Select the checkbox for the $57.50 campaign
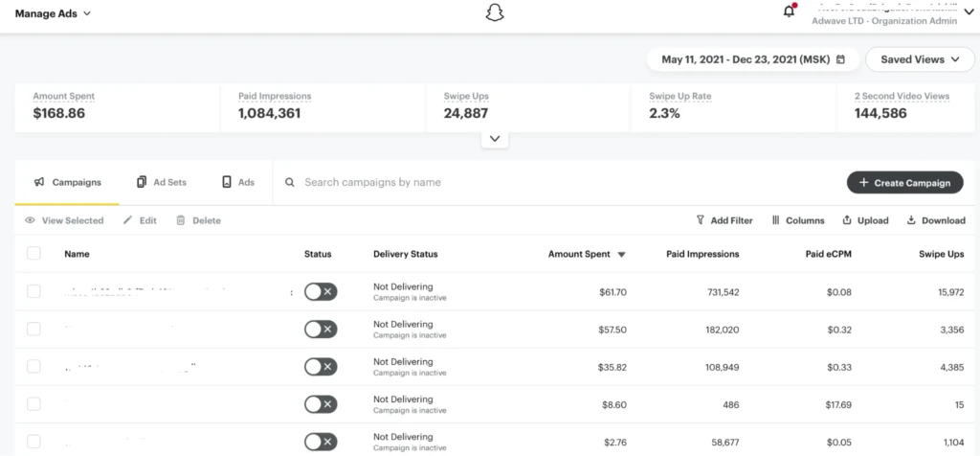 (33, 329)
